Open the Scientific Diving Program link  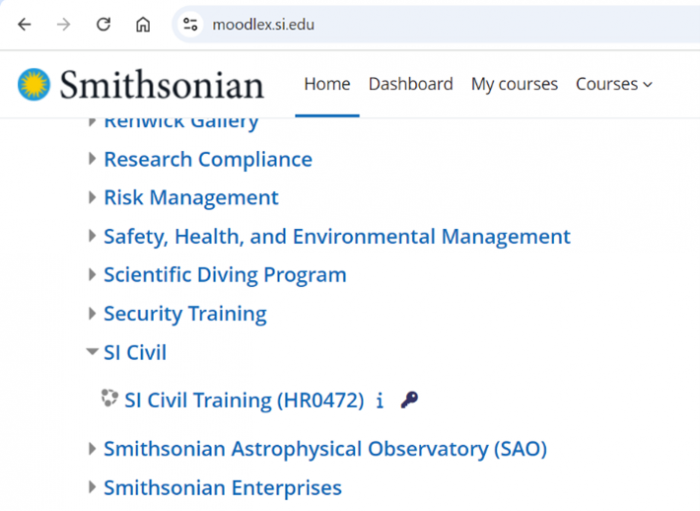click(x=225, y=275)
